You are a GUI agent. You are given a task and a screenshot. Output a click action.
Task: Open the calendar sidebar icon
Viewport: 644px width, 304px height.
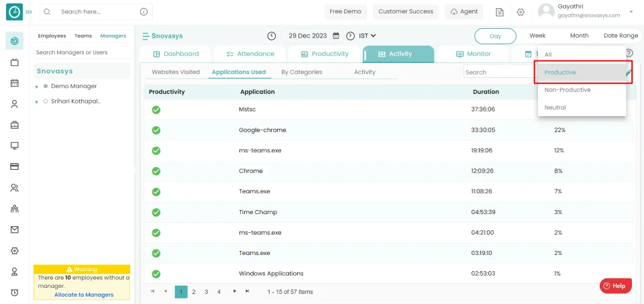pos(14,83)
